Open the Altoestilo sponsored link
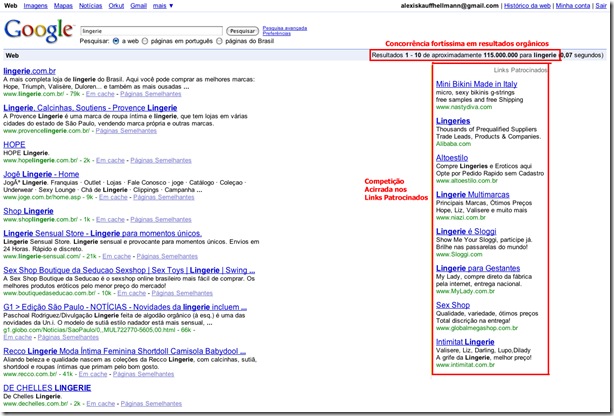The width and height of the screenshot is (614, 416). (x=452, y=157)
